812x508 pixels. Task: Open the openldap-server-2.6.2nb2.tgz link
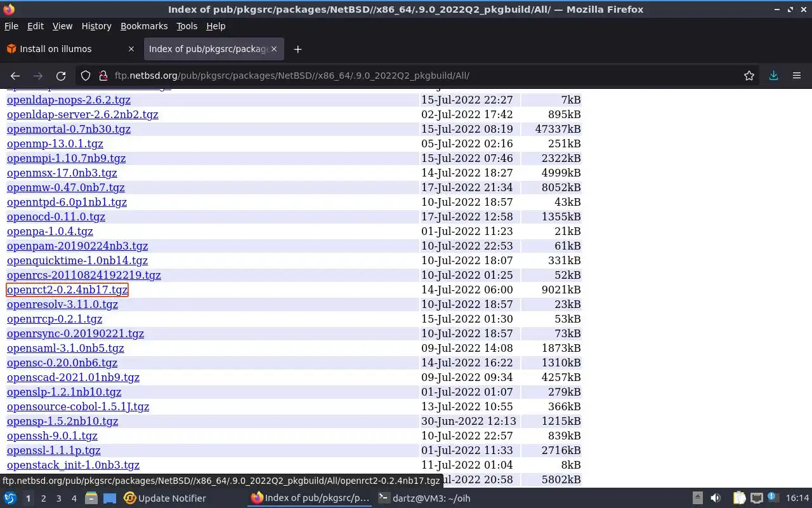click(82, 114)
